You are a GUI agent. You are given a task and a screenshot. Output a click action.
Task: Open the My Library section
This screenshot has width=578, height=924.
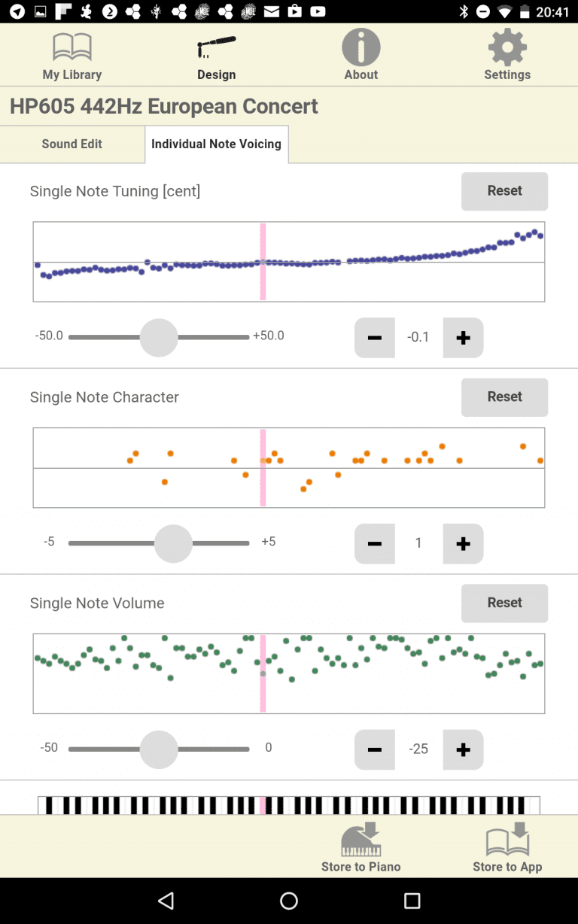[x=71, y=54]
